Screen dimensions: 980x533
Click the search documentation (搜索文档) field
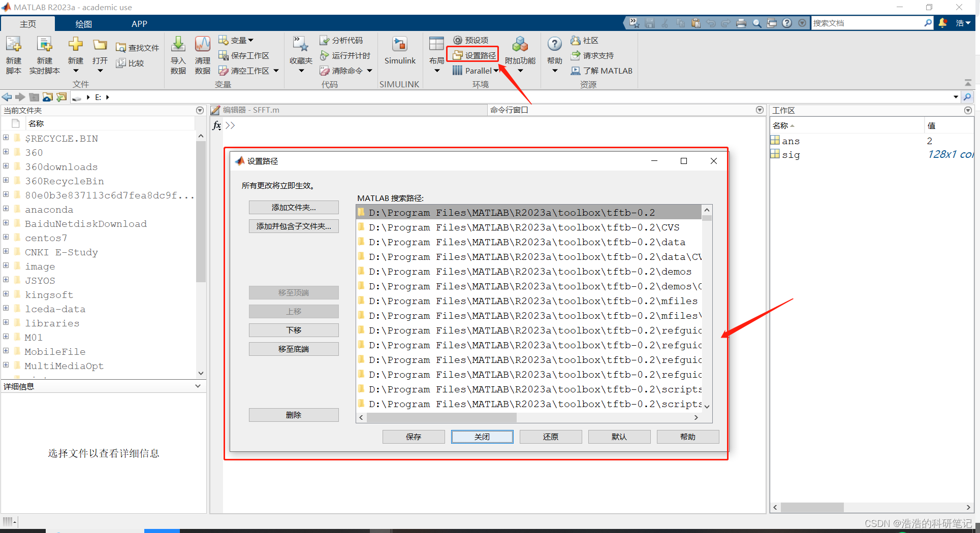867,23
